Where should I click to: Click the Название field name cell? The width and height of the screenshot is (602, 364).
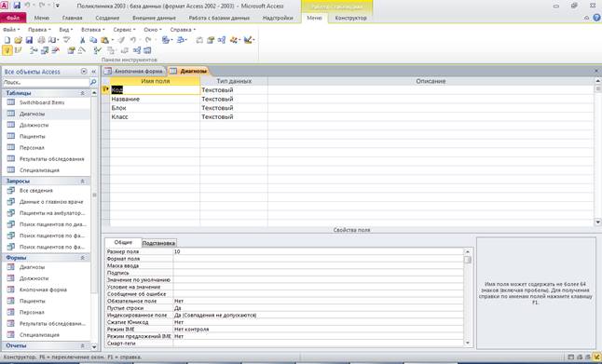coord(155,99)
